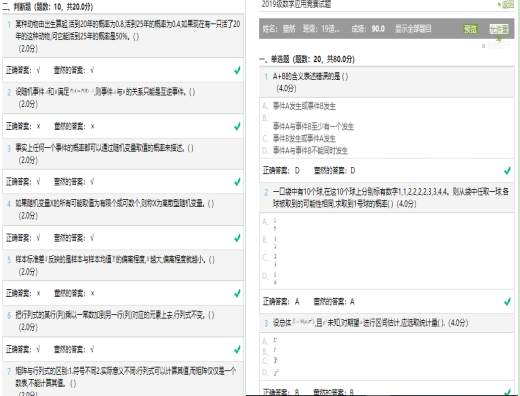Click the green 预览 button

pos(470,29)
